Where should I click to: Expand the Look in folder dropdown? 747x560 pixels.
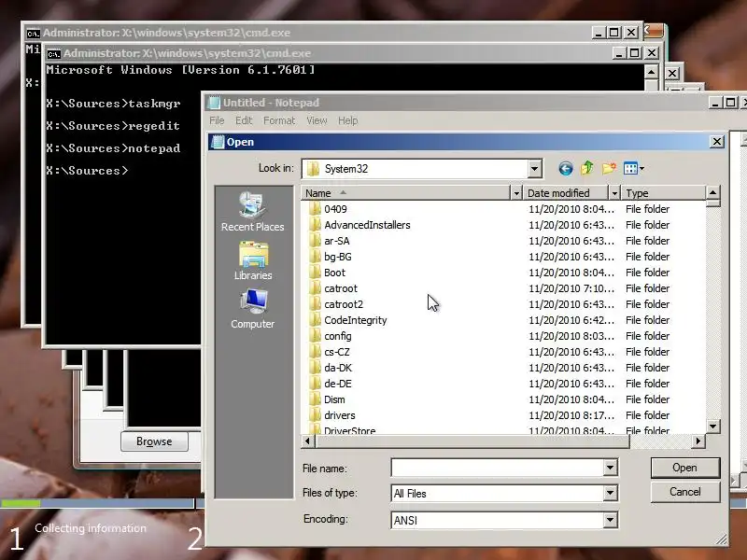(x=534, y=169)
